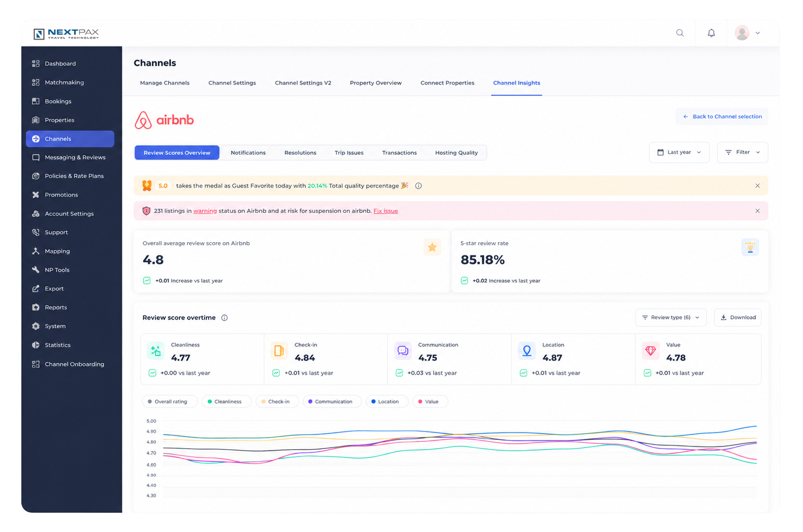Click info icon in Guest Favorite banner
This screenshot has height=532, width=803.
(x=418, y=185)
